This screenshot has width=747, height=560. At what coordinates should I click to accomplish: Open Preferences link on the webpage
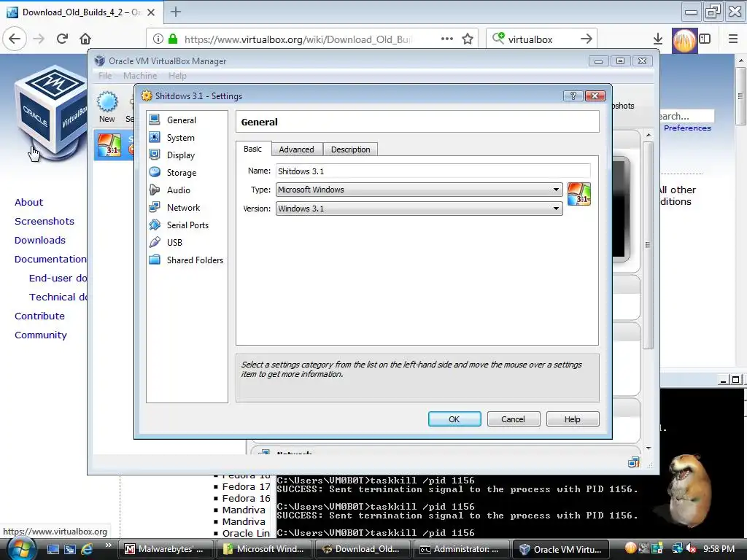tap(687, 128)
